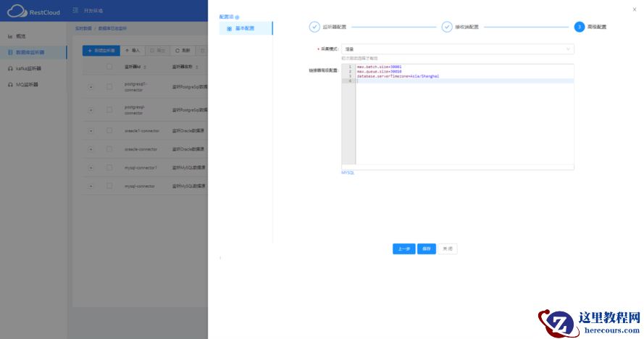Click the 接收端配置 step checkmark icon
The image size is (644, 339).
pyautogui.click(x=447, y=27)
